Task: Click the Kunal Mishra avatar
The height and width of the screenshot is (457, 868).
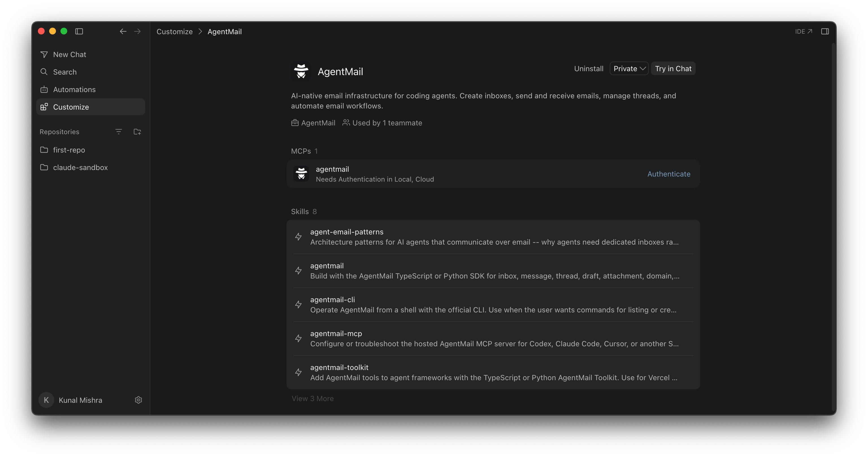Action: [x=47, y=400]
